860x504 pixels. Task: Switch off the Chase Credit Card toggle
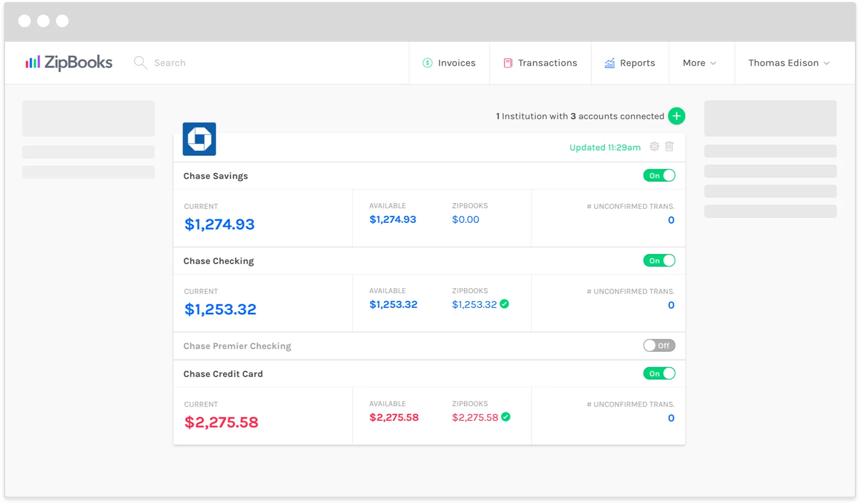pyautogui.click(x=659, y=373)
